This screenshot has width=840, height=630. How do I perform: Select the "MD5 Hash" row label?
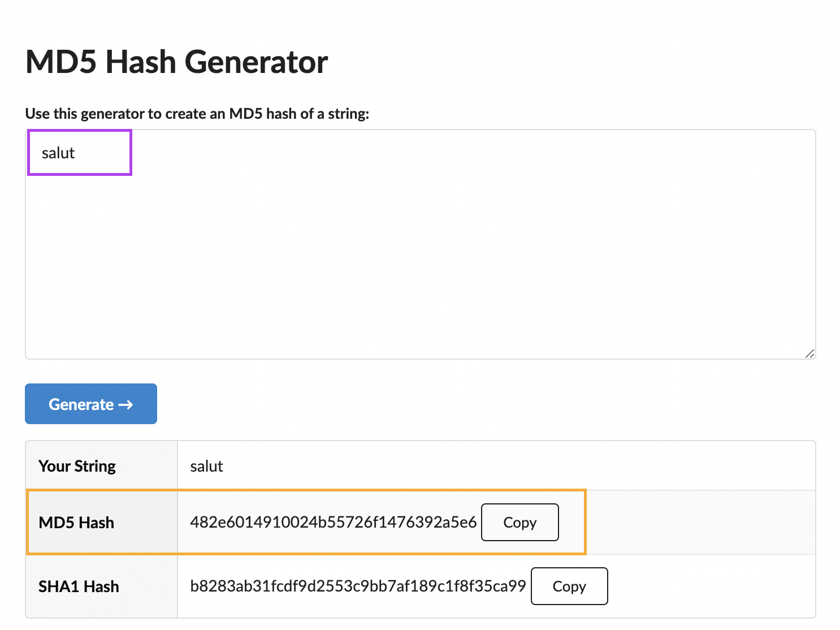tap(76, 523)
